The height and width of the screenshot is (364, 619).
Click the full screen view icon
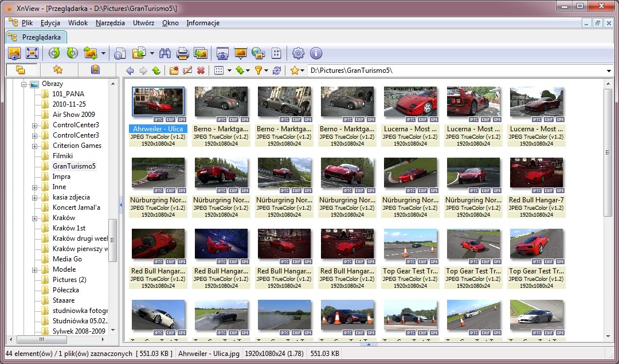point(32,53)
